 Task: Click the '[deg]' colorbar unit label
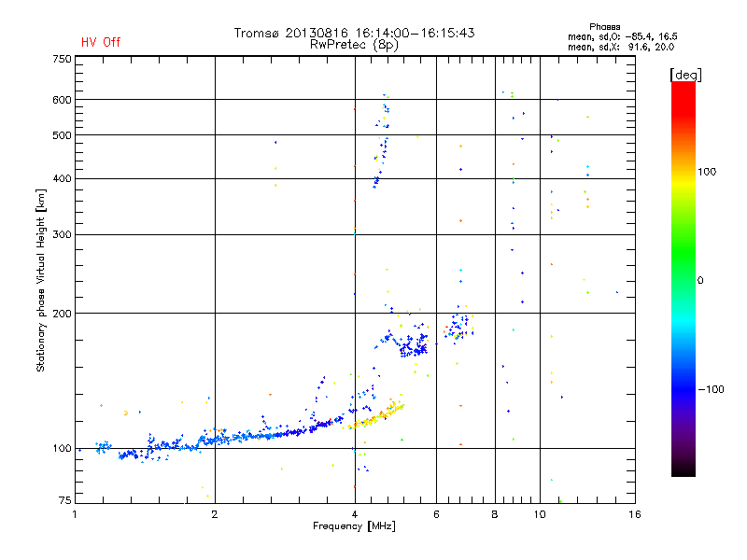685,75
